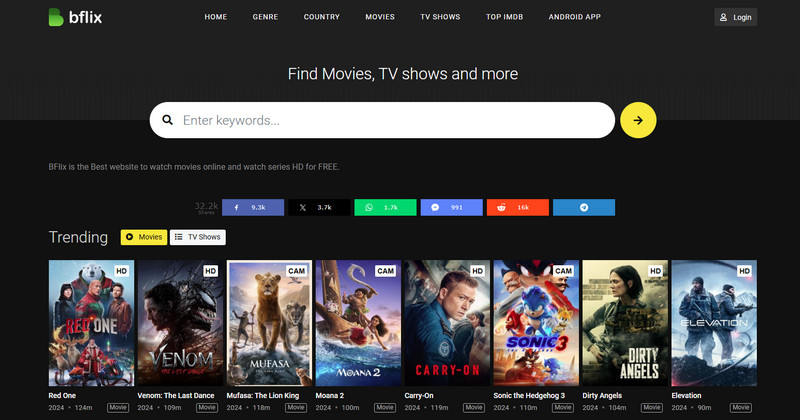Click the "2024 • 124m" text under Red One
The image size is (800, 420).
70,408
